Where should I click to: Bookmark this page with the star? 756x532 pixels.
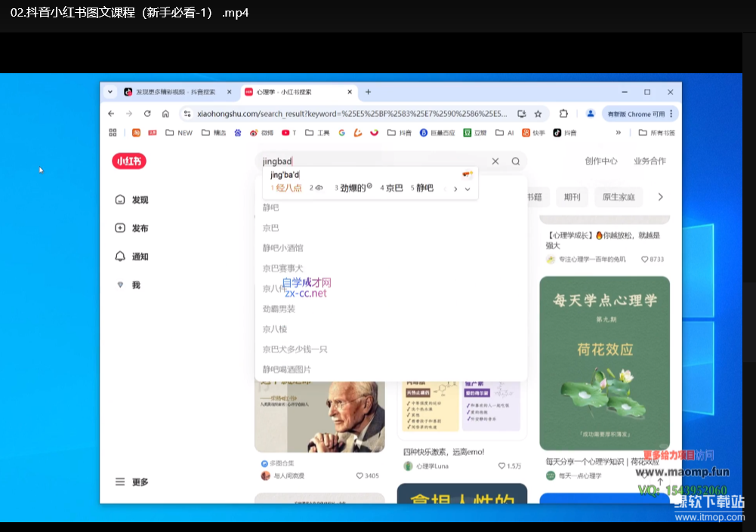click(538, 114)
